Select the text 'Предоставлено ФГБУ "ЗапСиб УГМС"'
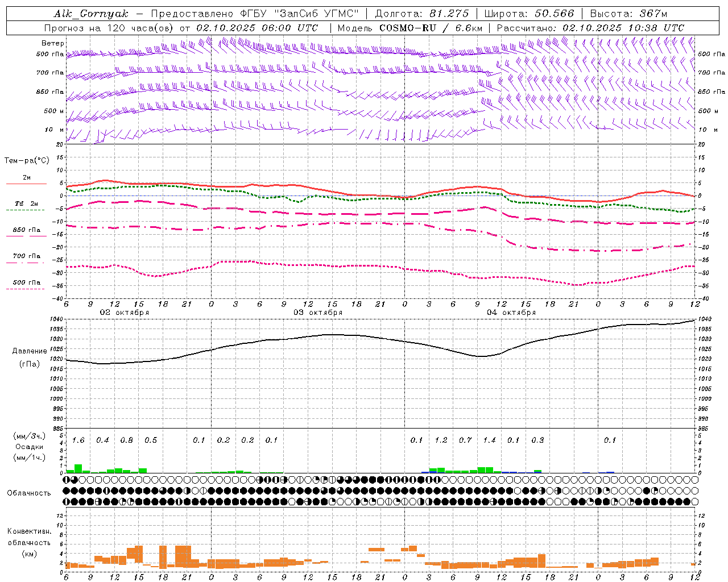This screenshot has height=582, width=728. coord(255,14)
